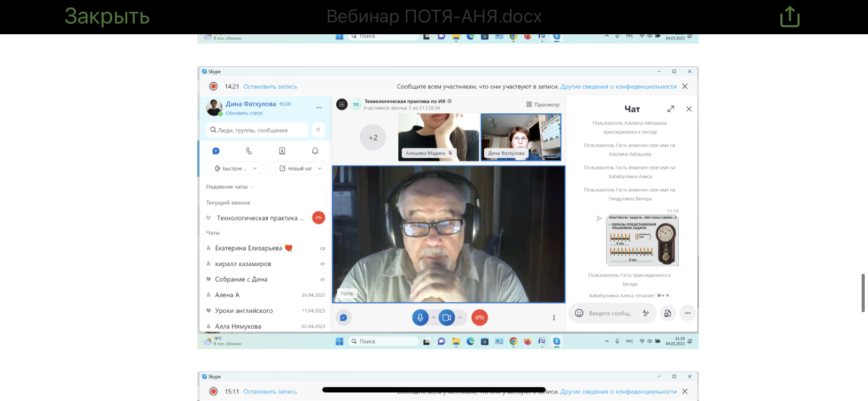Click the add files icon in chat

pyautogui.click(x=668, y=313)
